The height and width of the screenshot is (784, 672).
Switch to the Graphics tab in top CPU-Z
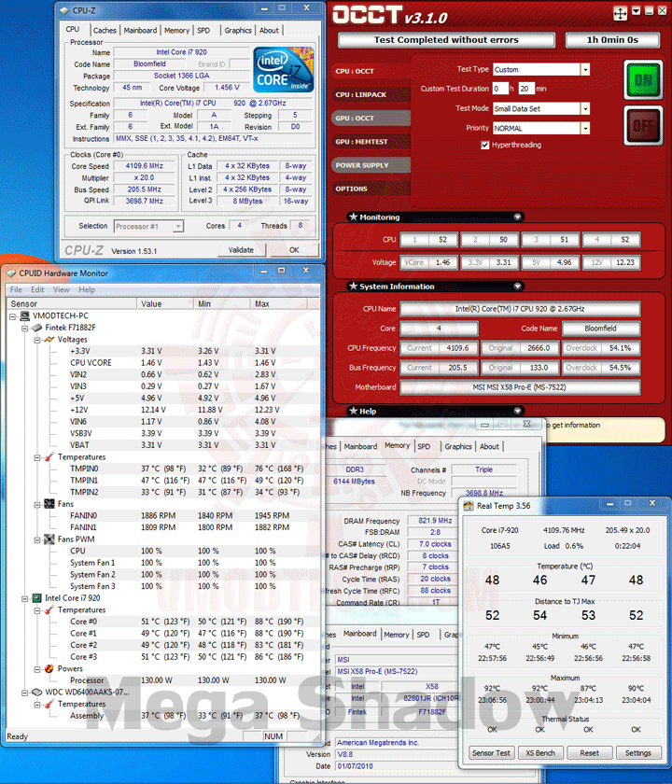(238, 31)
